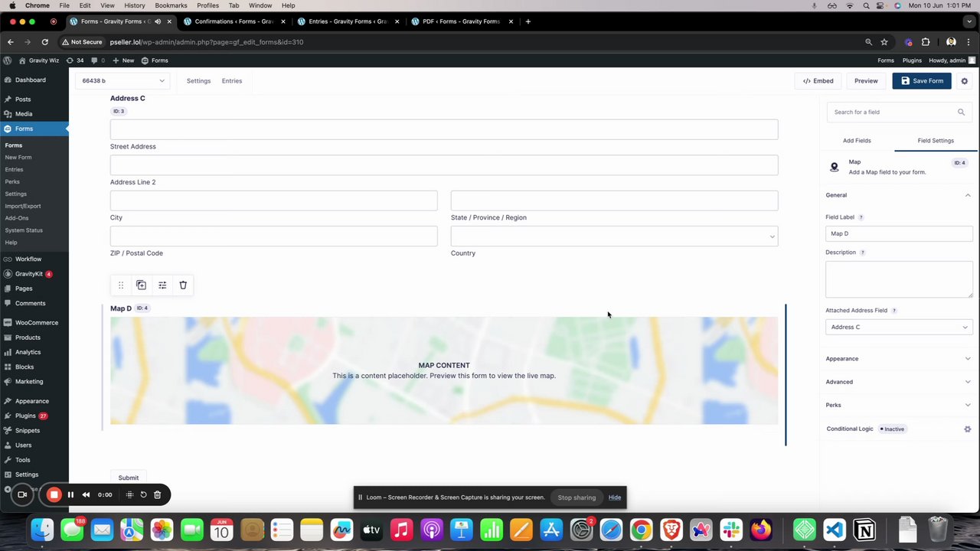Delete Loom recording trash icon
Image resolution: width=980 pixels, height=551 pixels.
(157, 494)
